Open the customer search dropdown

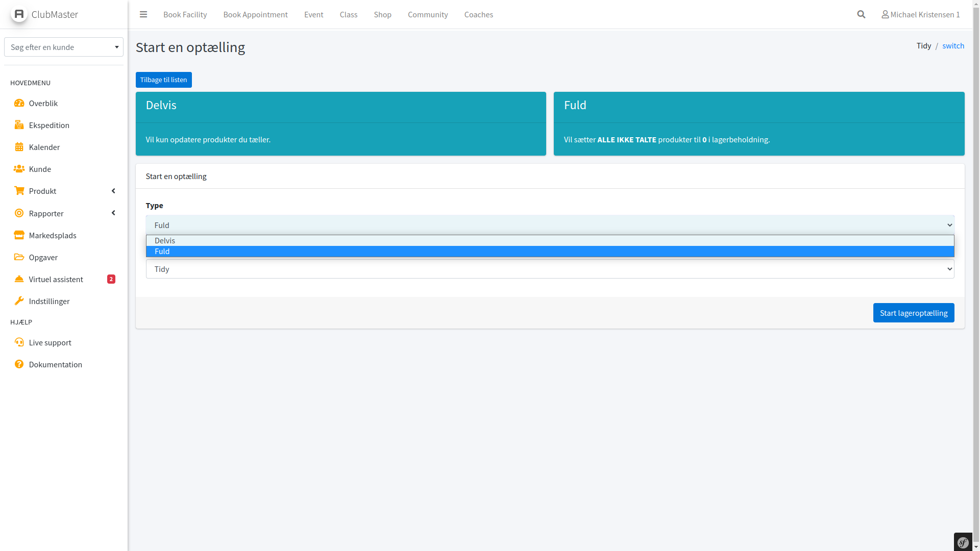click(x=64, y=47)
